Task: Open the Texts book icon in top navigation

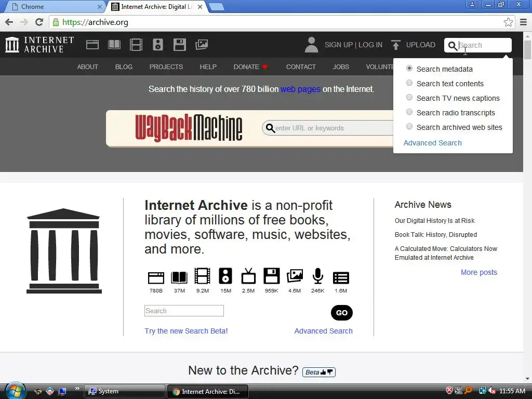Action: coord(114,45)
